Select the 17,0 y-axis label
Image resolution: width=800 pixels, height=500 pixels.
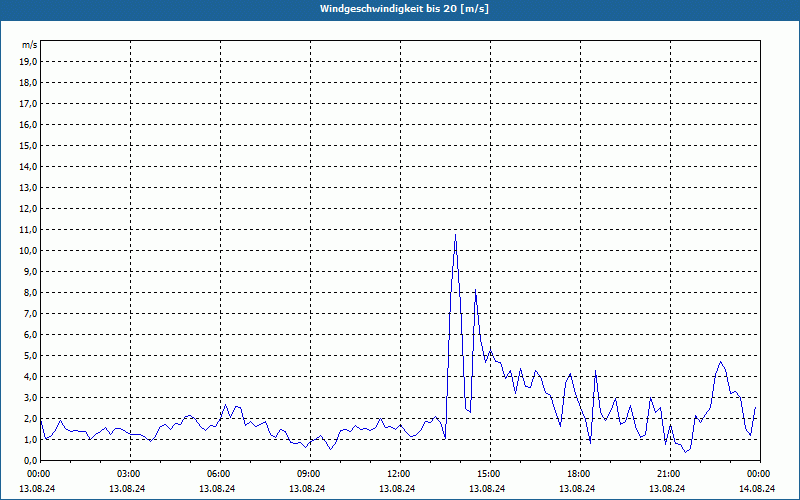[x=28, y=104]
